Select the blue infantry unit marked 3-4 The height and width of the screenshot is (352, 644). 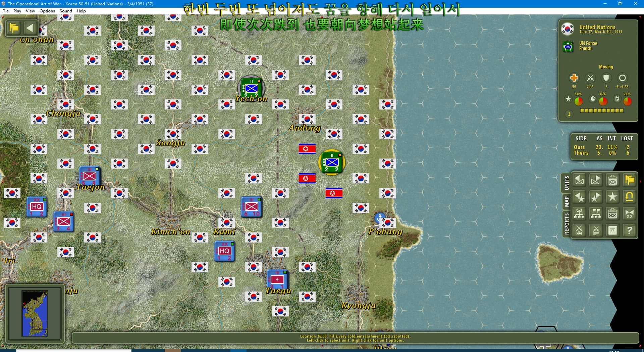point(64,221)
